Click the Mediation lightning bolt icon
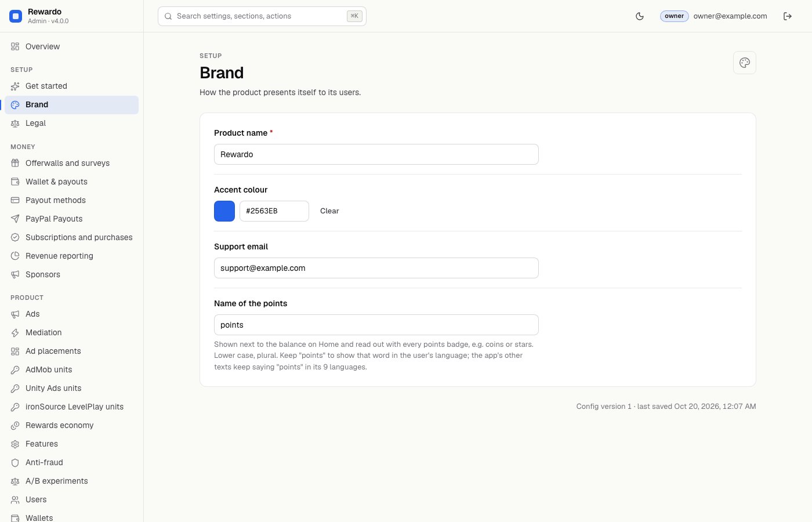This screenshot has height=522, width=812. (15, 332)
